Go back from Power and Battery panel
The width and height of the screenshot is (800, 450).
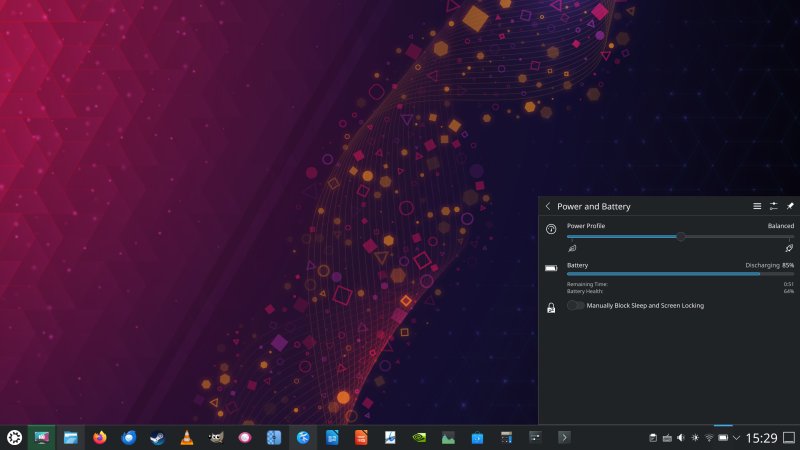click(548, 206)
